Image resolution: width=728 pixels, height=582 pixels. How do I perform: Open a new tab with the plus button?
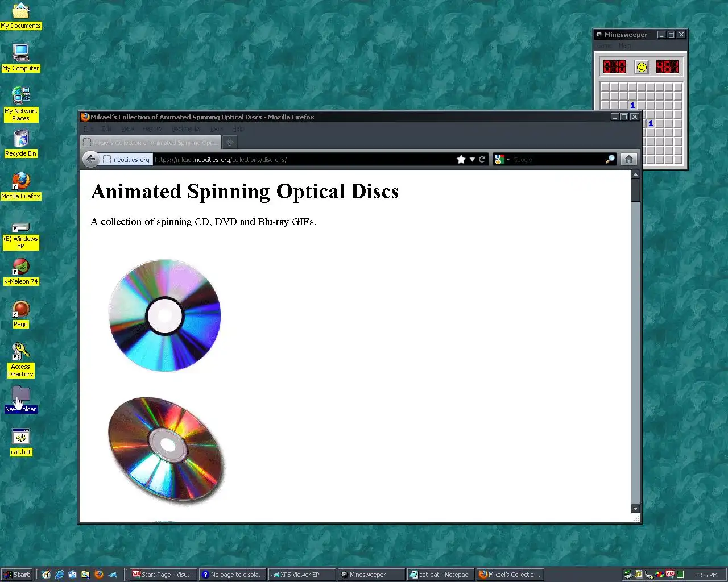[230, 143]
